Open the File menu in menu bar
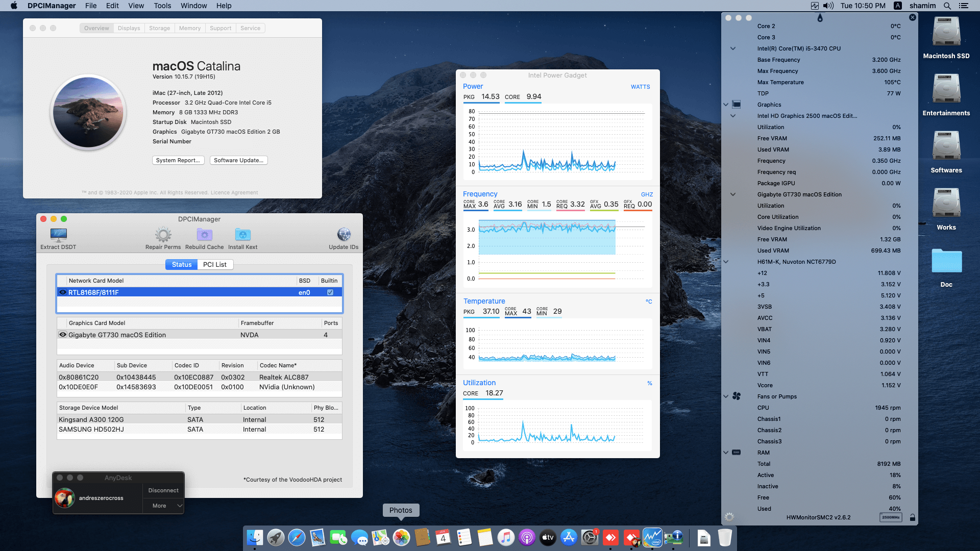 pyautogui.click(x=91, y=6)
